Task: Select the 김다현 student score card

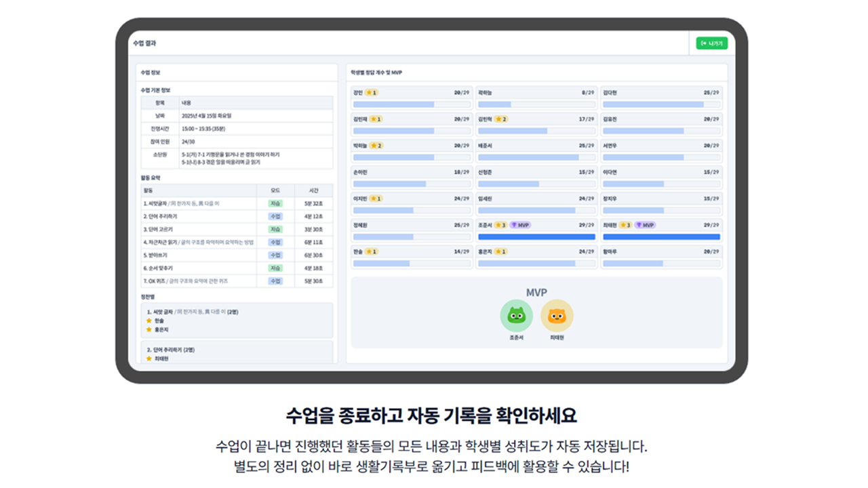Action: (660, 98)
